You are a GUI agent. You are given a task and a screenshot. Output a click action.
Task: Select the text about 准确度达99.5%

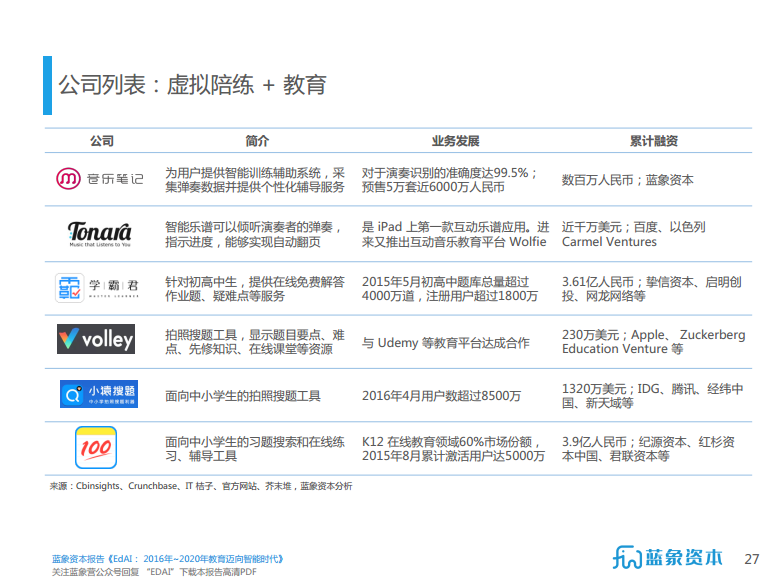pyautogui.click(x=450, y=180)
